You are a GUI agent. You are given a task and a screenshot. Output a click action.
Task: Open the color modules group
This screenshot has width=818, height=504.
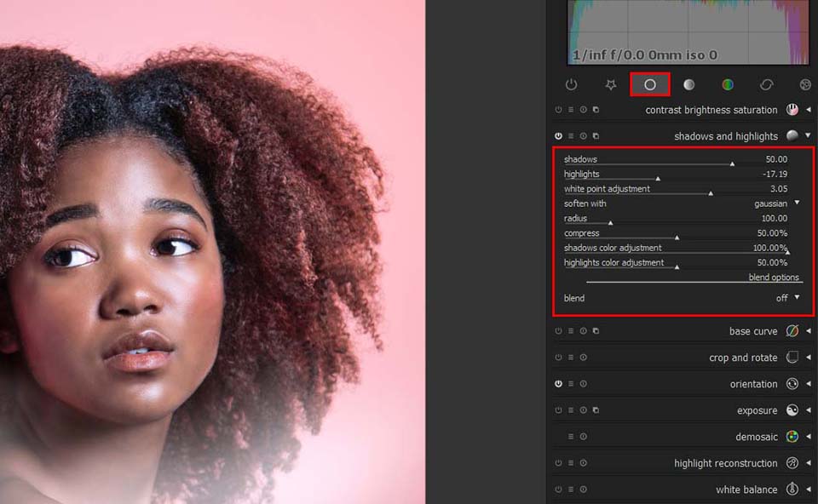pyautogui.click(x=727, y=84)
